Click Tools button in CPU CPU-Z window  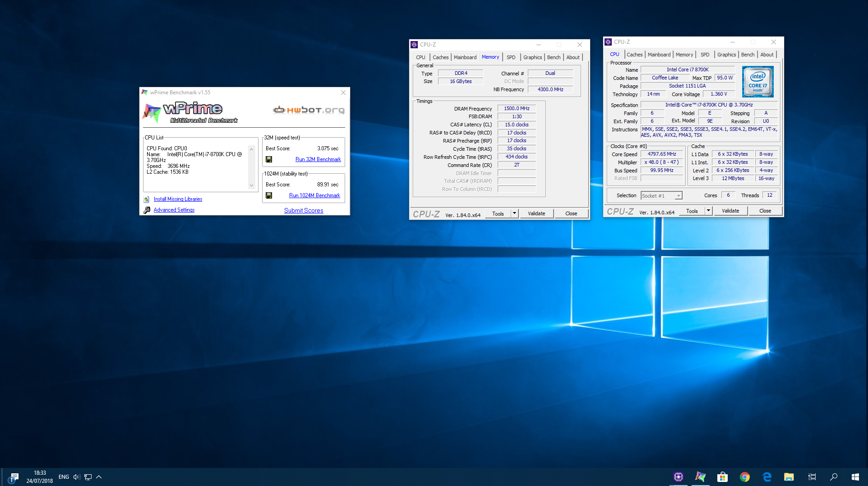coord(692,211)
